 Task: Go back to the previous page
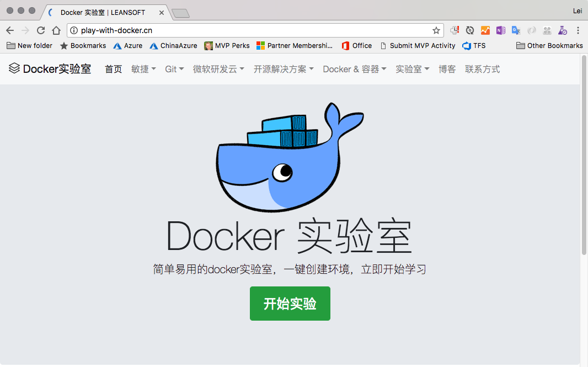10,30
